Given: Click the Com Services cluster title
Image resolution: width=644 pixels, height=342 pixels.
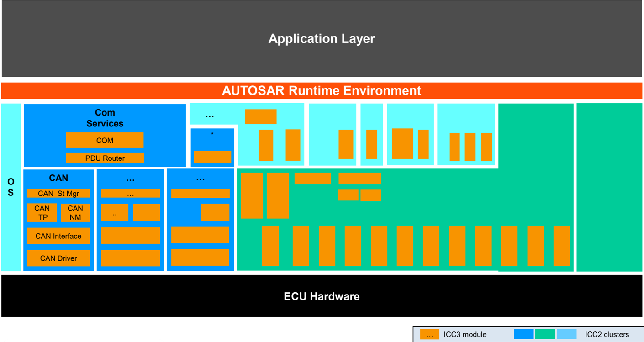Looking at the screenshot, I should (x=105, y=118).
